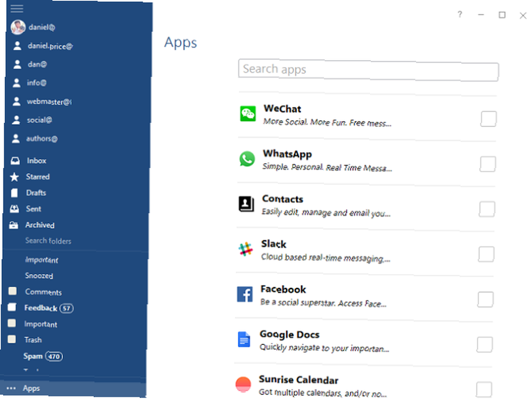Click in the Search apps field

coord(369,70)
